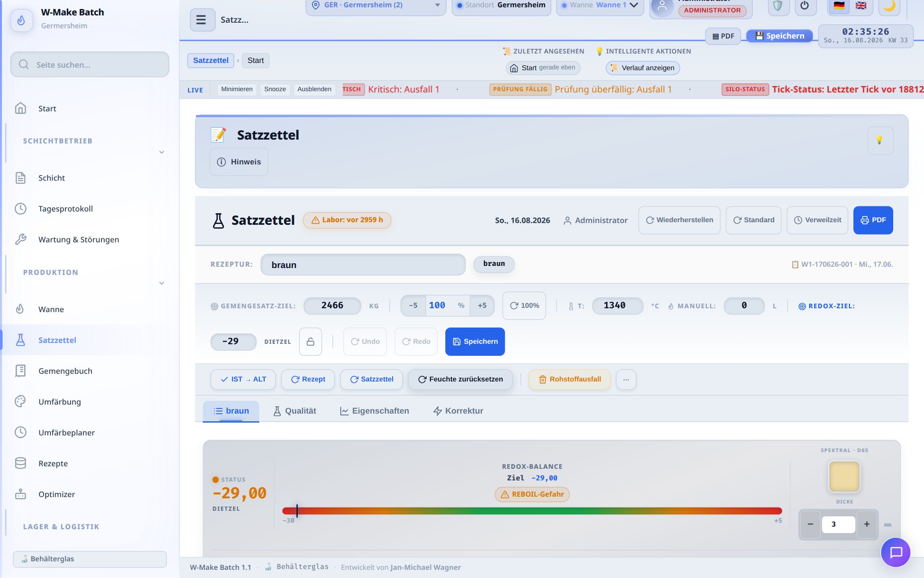924x578 pixels.
Task: Open the Korrektur tab
Action: pos(458,411)
